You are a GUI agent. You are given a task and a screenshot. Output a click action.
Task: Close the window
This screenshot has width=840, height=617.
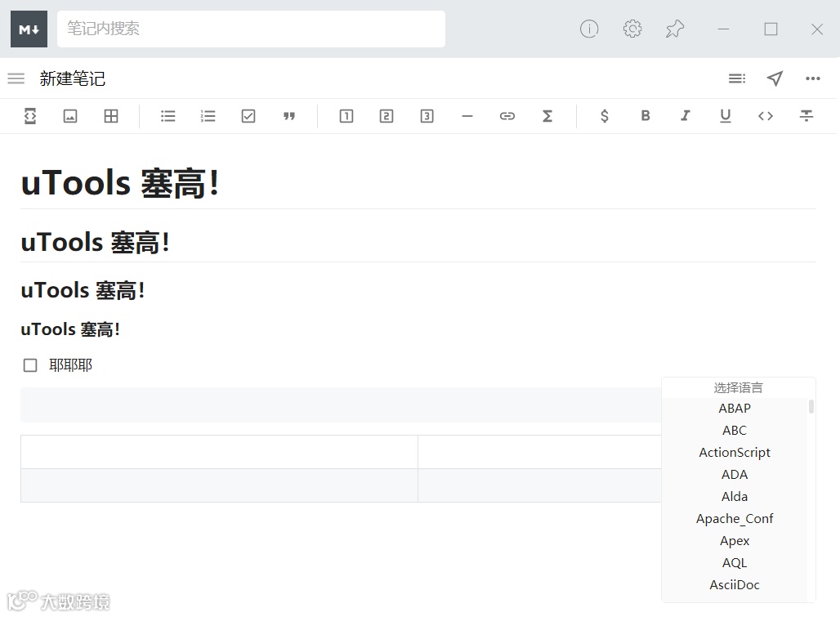[817, 29]
